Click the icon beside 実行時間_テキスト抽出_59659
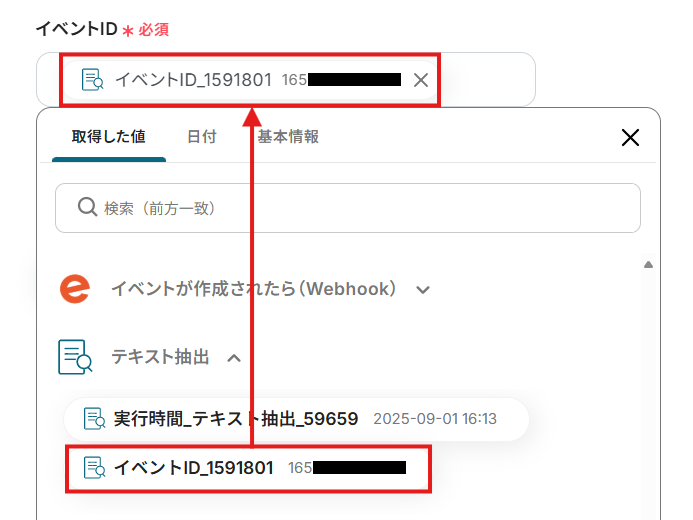The height and width of the screenshot is (520, 693). click(x=94, y=419)
